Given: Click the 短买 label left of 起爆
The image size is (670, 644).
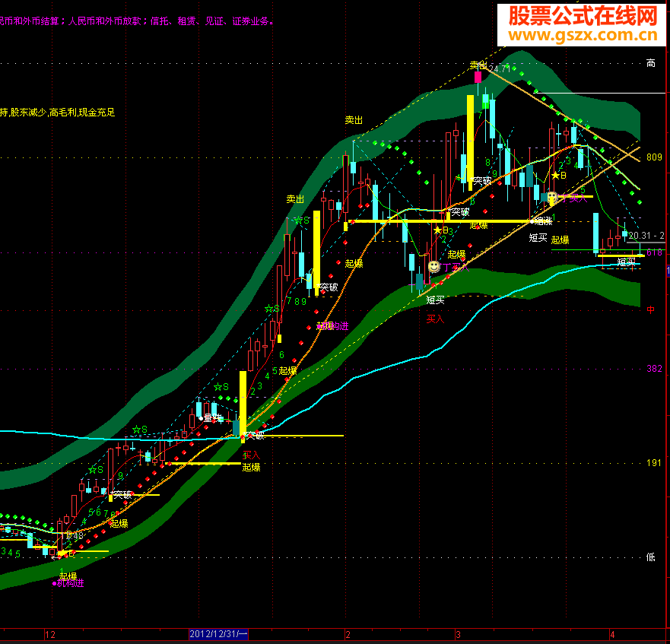Looking at the screenshot, I should 538,237.
